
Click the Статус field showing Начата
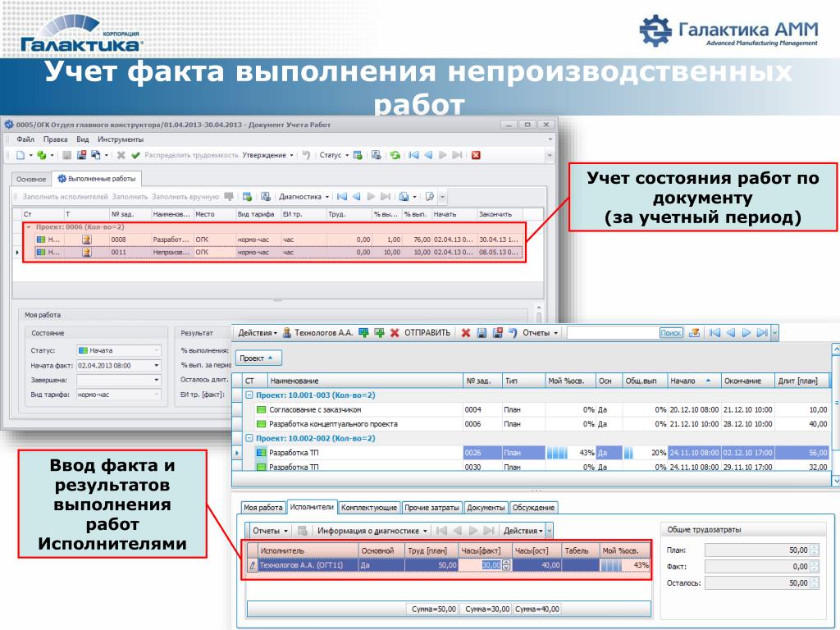(x=119, y=350)
